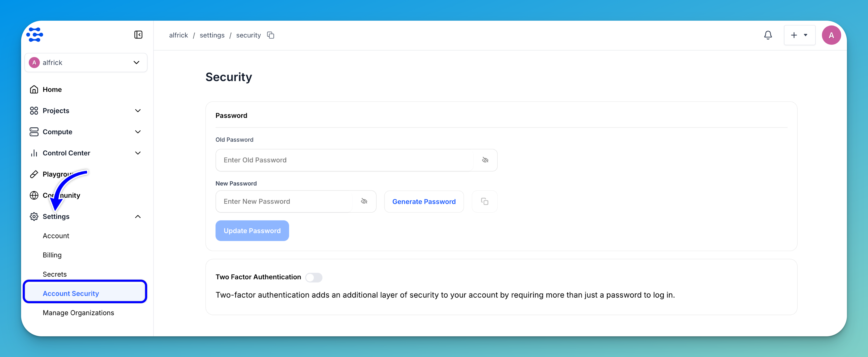The width and height of the screenshot is (868, 357).
Task: Open the alfrick organization dropdown
Action: tap(86, 62)
